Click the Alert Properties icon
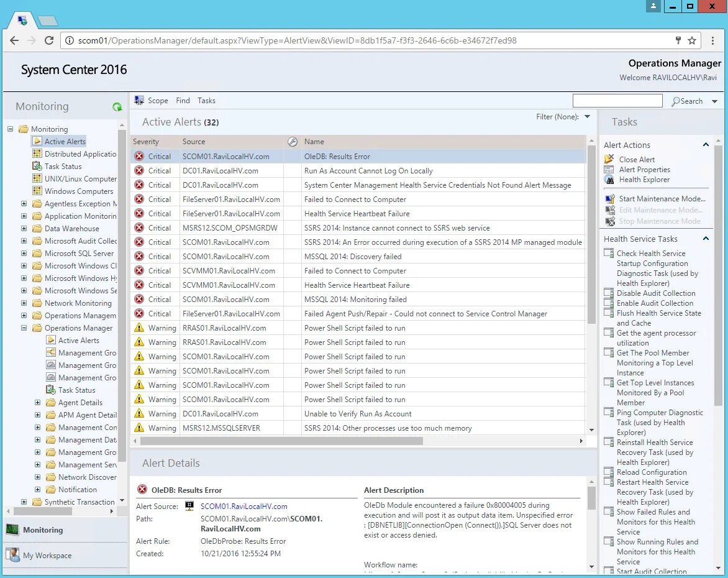 click(609, 170)
